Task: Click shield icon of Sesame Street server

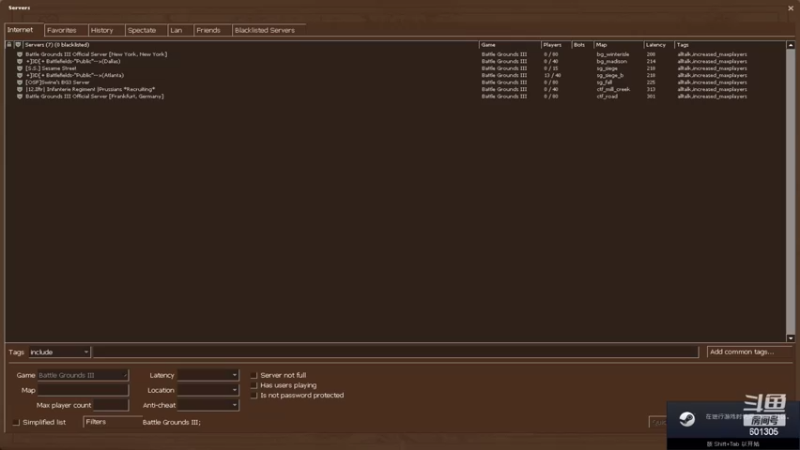Action: [19, 68]
